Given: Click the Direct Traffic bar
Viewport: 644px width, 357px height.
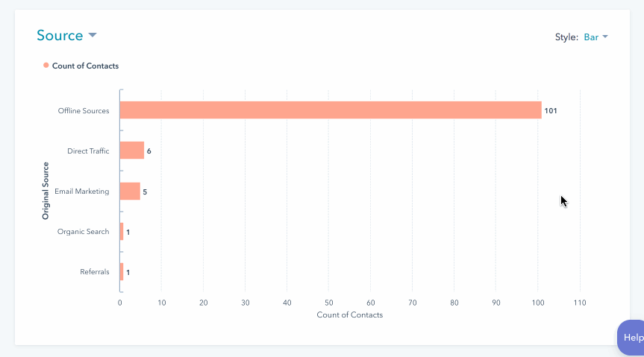Looking at the screenshot, I should (132, 151).
